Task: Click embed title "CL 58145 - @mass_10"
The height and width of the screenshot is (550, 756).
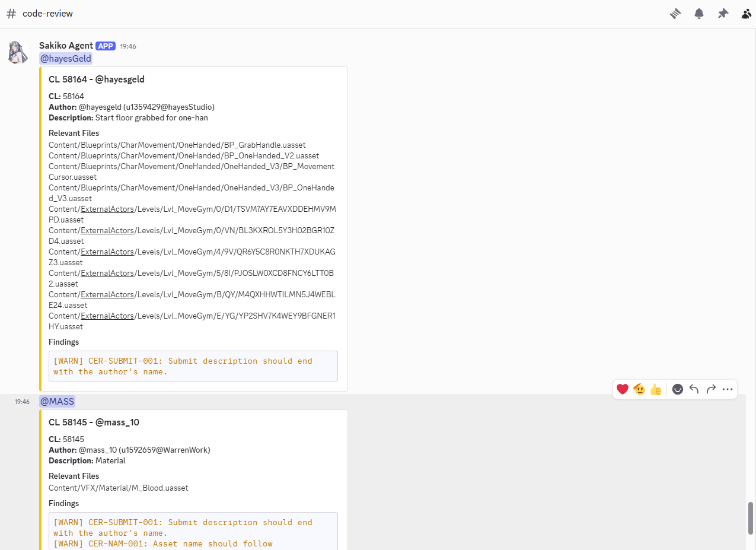Action: pos(94,422)
